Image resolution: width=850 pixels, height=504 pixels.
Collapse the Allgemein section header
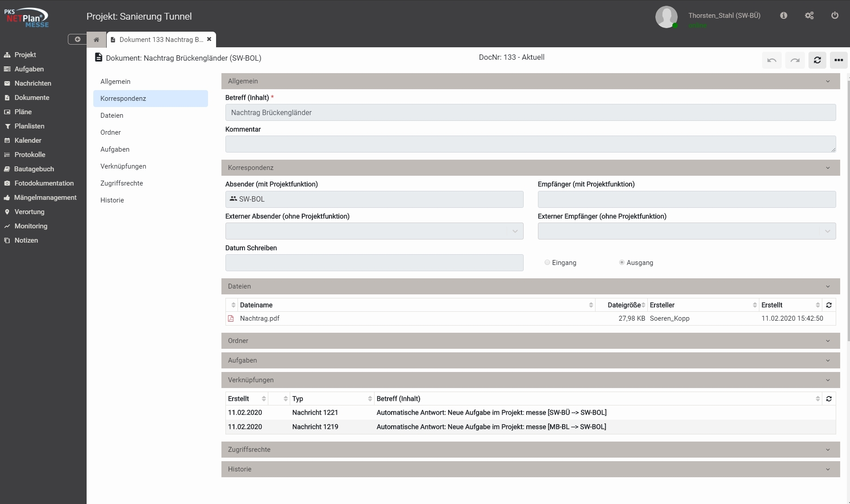pos(530,81)
